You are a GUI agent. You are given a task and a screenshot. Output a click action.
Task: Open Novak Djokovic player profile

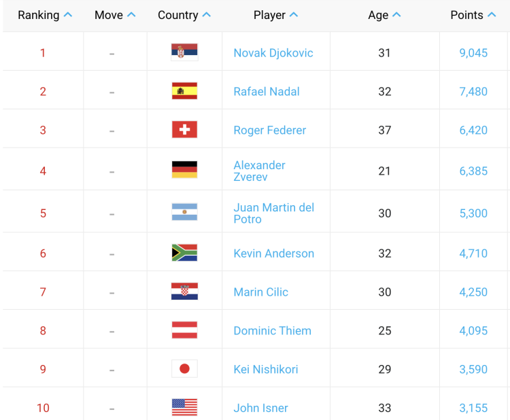point(273,53)
